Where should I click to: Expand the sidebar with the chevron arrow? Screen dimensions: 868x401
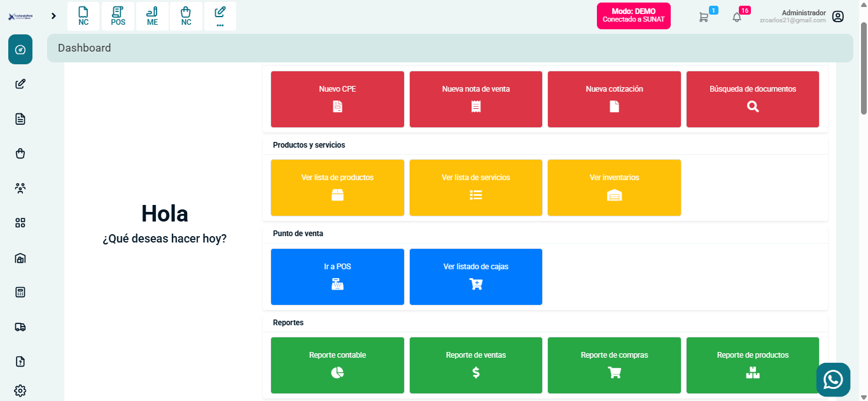(x=53, y=16)
